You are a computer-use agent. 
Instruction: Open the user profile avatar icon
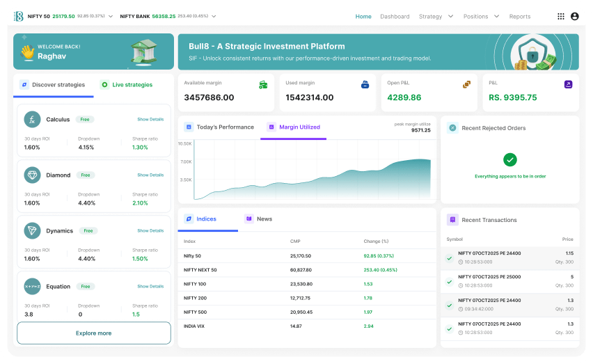[x=574, y=16]
